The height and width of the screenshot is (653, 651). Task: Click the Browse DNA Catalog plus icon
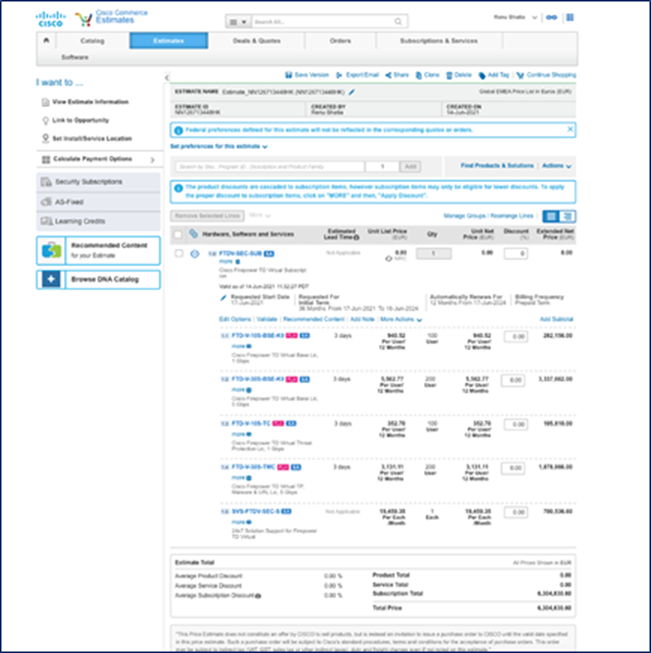click(51, 279)
